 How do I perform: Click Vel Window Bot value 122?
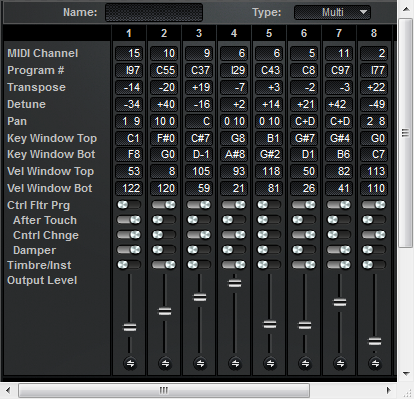[x=129, y=188]
